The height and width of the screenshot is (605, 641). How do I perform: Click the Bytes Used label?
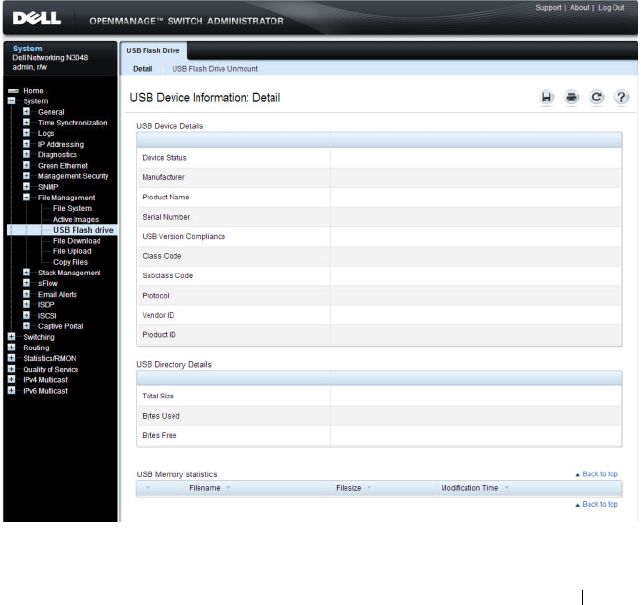click(161, 416)
